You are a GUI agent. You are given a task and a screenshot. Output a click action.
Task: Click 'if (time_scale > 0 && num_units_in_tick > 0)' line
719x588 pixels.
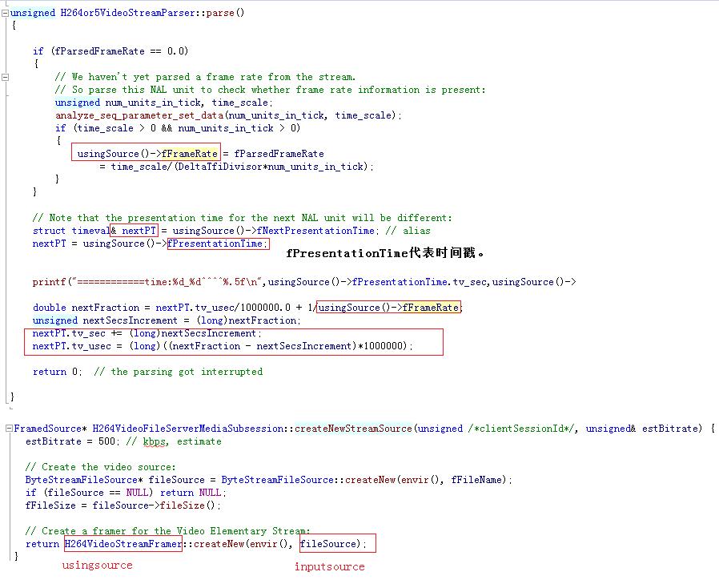coord(178,128)
